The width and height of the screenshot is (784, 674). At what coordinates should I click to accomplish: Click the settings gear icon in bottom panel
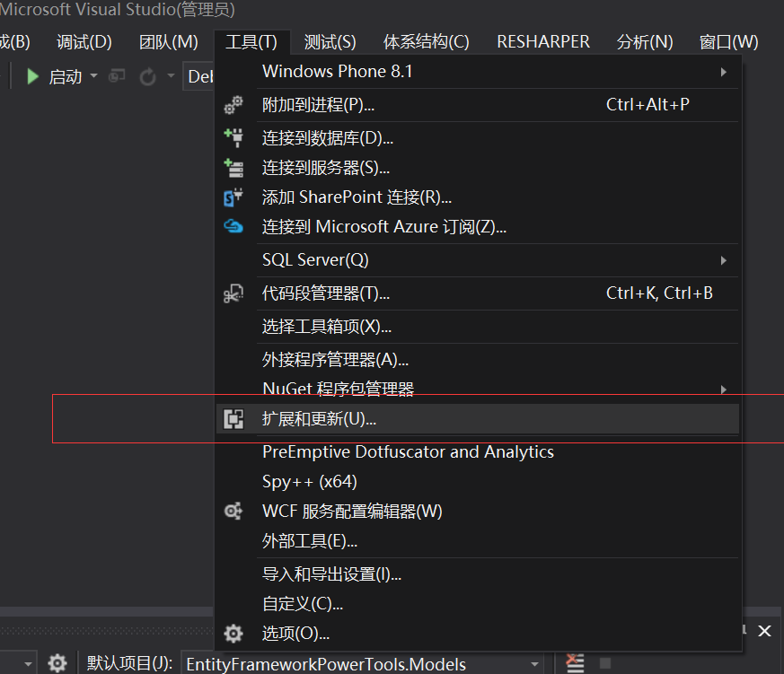point(57,663)
